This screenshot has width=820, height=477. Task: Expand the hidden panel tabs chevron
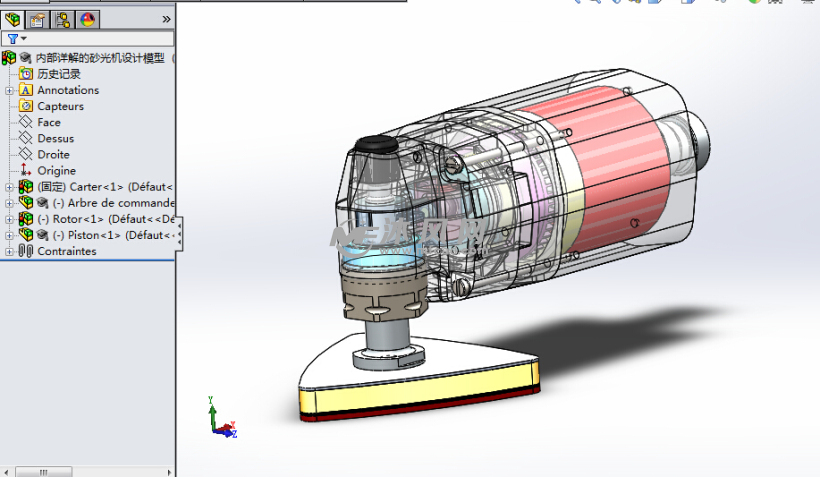(166, 19)
